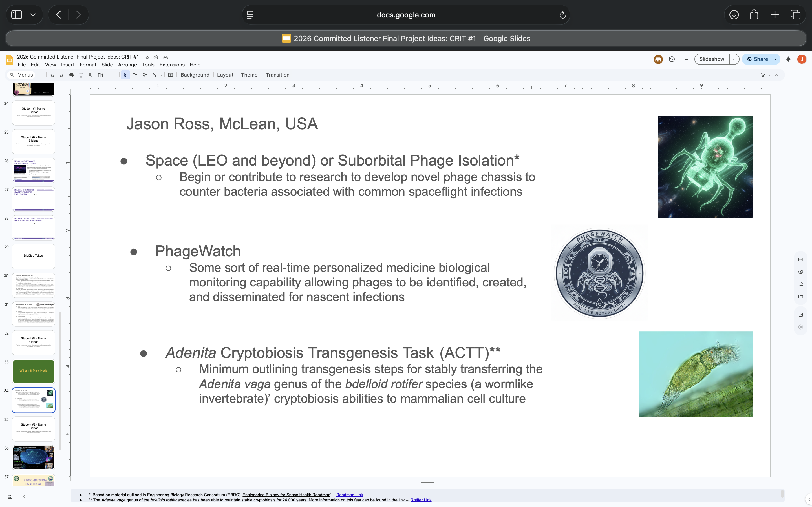
Task: Open the comment history icon
Action: click(x=686, y=59)
